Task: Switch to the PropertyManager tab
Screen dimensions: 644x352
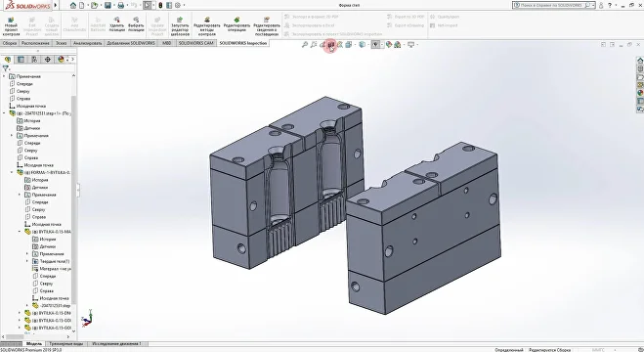Action: tap(21, 60)
